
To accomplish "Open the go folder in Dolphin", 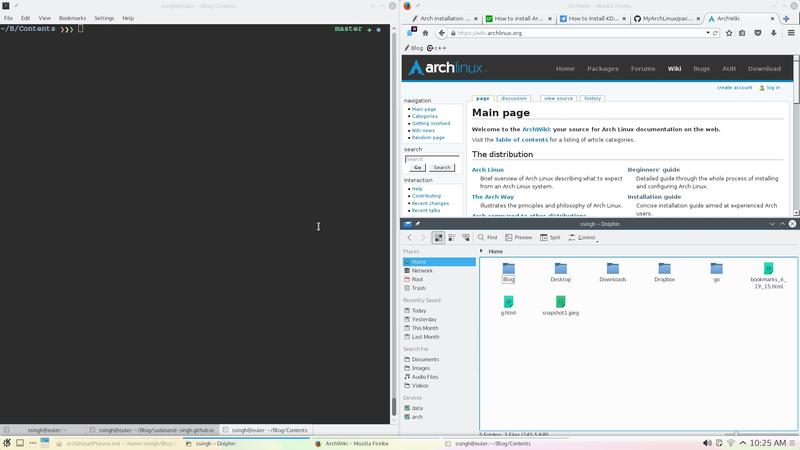I will 716,272.
